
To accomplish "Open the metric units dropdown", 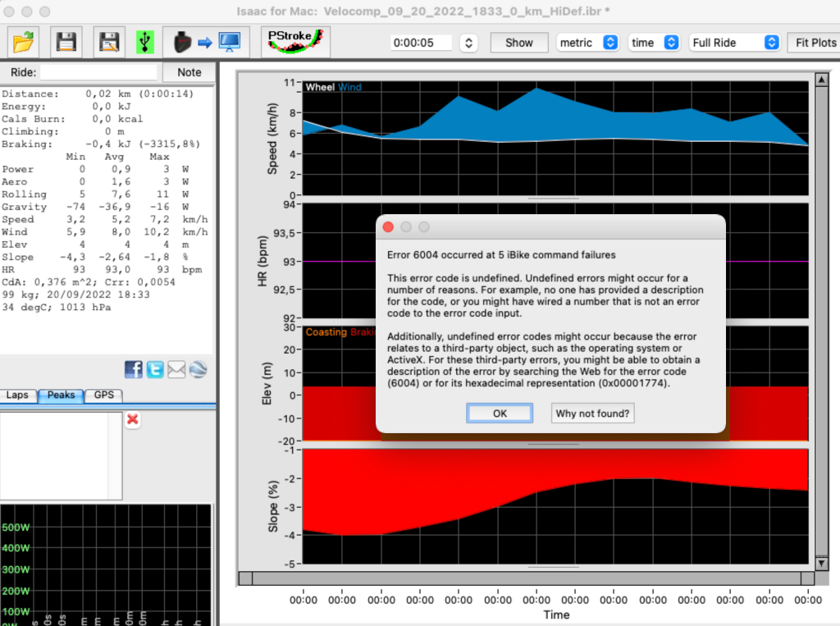I will point(587,43).
